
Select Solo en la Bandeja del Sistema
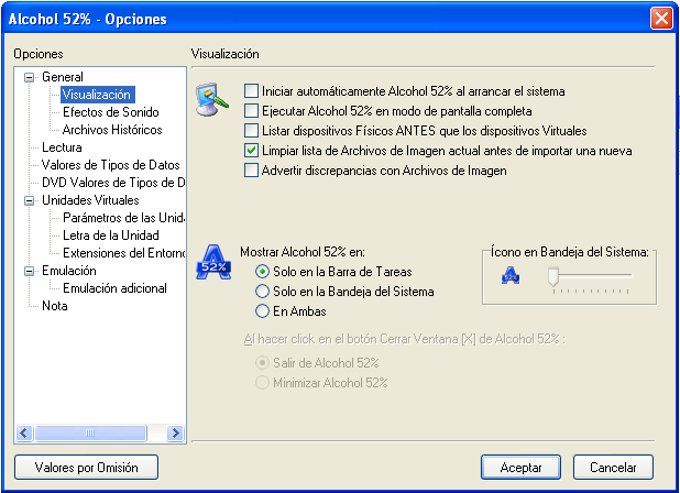pos(262,291)
